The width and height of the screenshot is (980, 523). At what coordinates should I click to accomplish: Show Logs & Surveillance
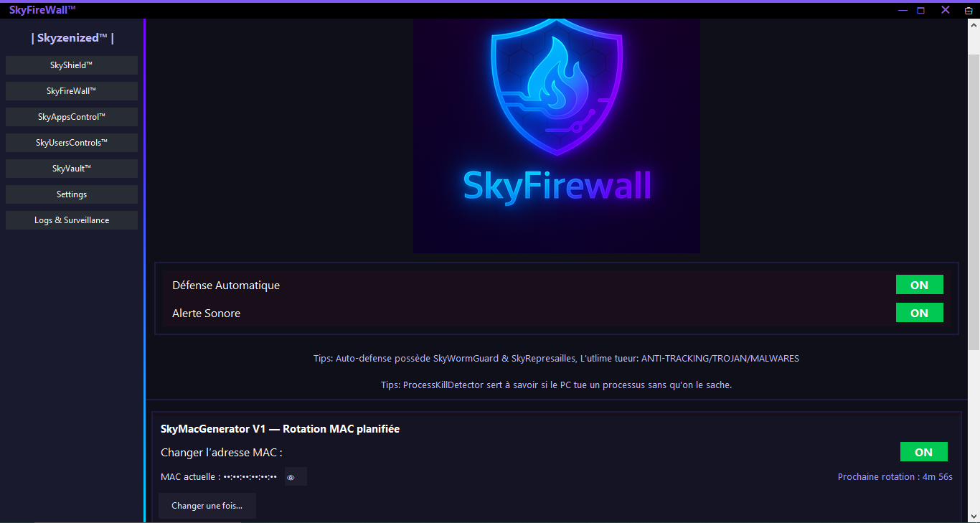coord(72,220)
